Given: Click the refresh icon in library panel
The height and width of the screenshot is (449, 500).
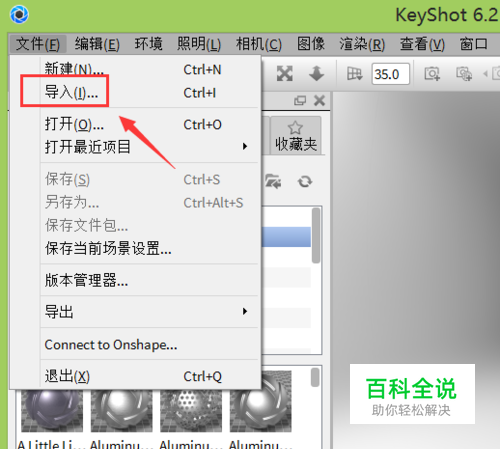Looking at the screenshot, I should (x=305, y=182).
